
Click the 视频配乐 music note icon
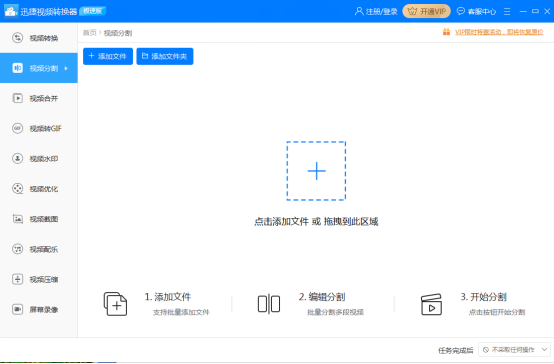point(17,249)
